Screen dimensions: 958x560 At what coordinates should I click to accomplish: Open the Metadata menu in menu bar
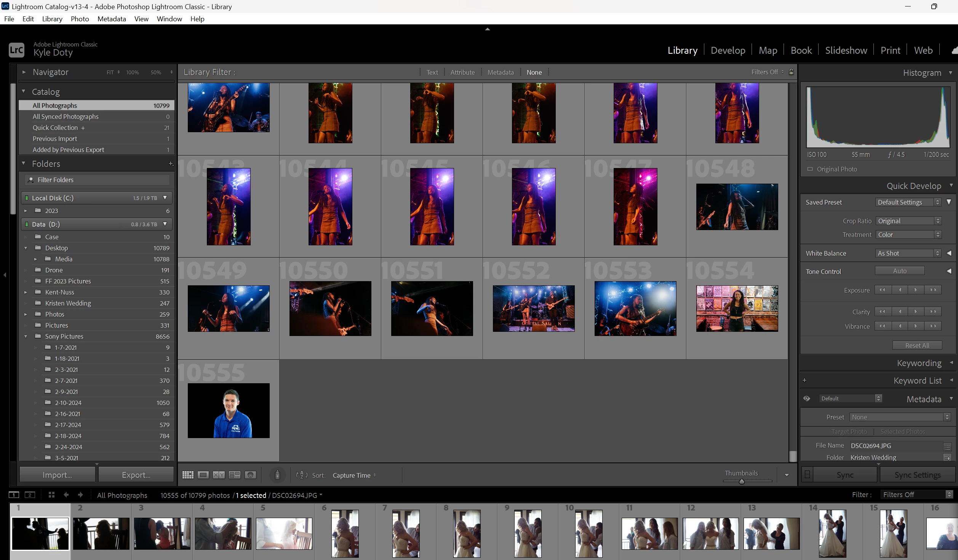coord(111,19)
